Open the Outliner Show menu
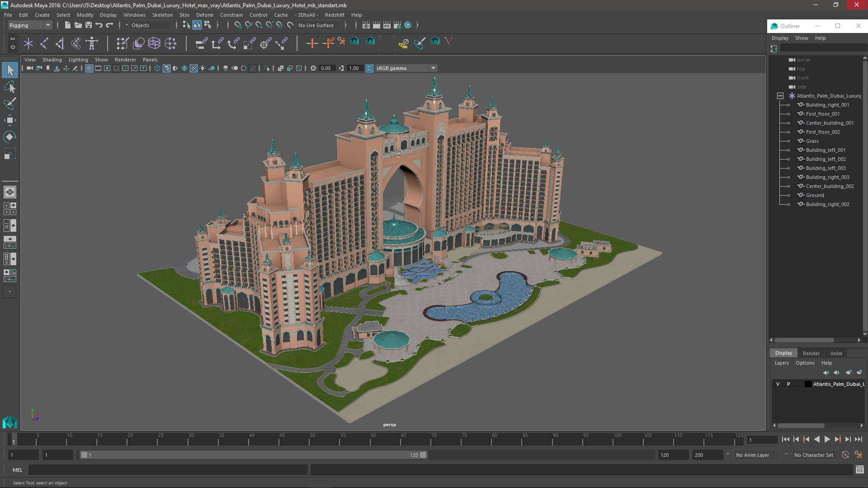The image size is (868, 488). pyautogui.click(x=802, y=38)
